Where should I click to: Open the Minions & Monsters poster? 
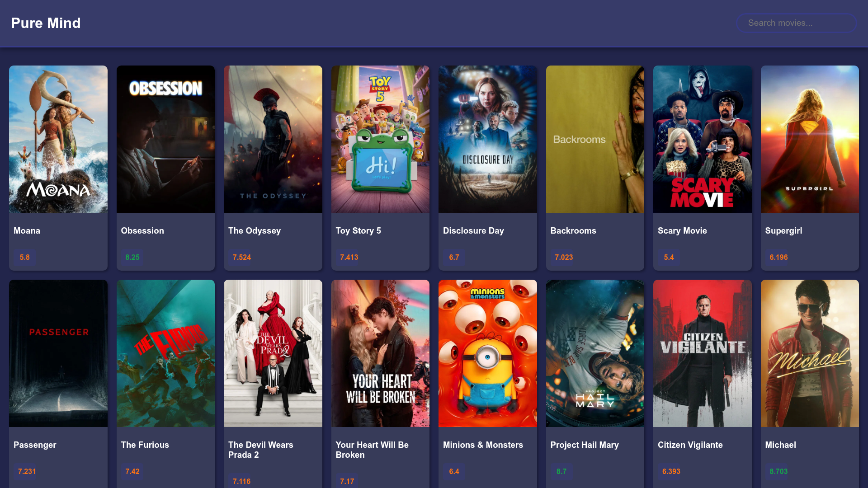click(488, 353)
